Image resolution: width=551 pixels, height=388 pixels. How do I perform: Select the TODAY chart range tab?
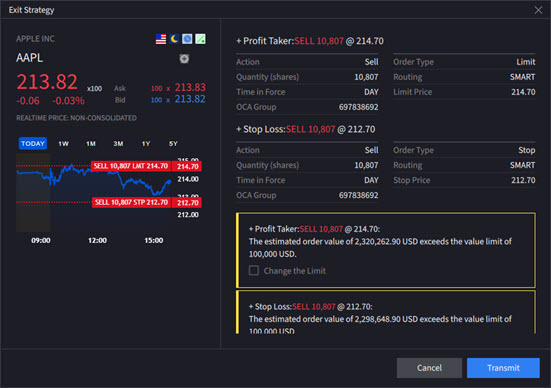pos(33,143)
